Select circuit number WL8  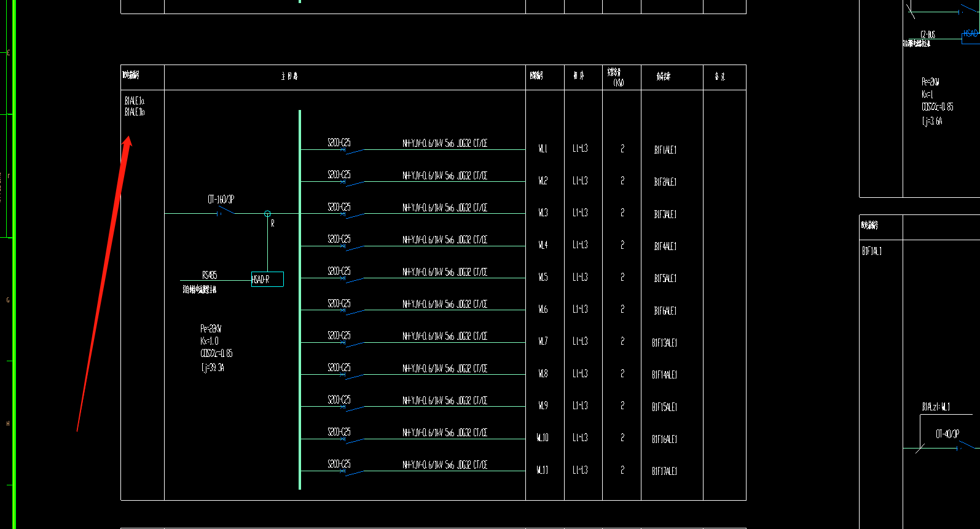point(543,374)
